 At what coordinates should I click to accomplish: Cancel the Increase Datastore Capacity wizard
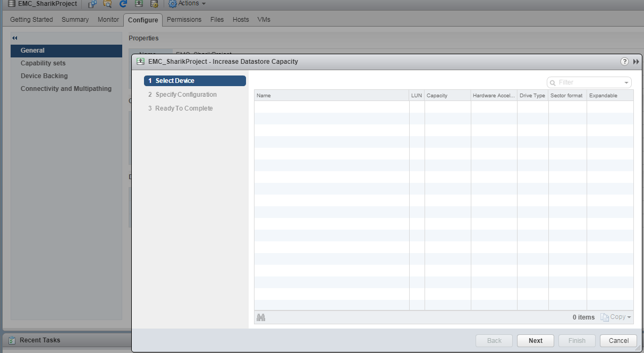(x=618, y=340)
